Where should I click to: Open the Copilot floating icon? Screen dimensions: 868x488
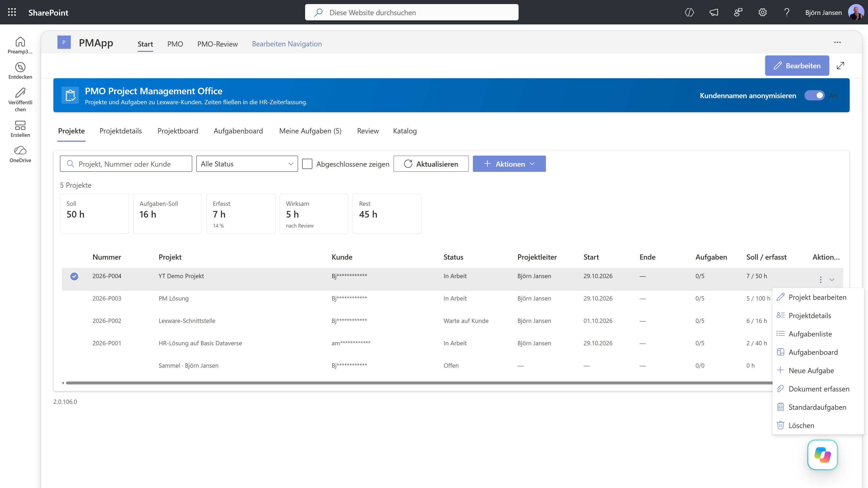[823, 455]
